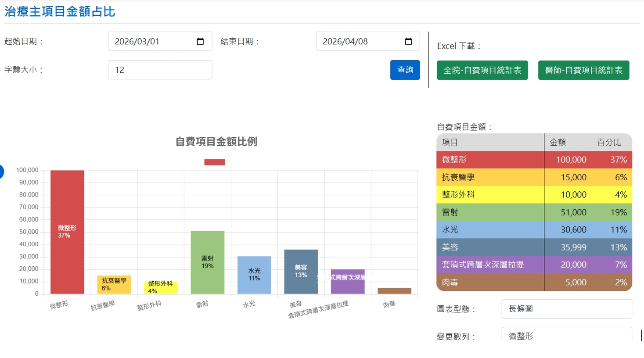Click the green 雷射 19% bar

pos(208,262)
